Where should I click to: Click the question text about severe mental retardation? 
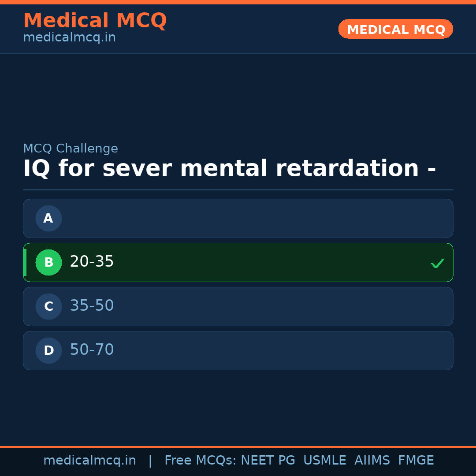click(229, 168)
